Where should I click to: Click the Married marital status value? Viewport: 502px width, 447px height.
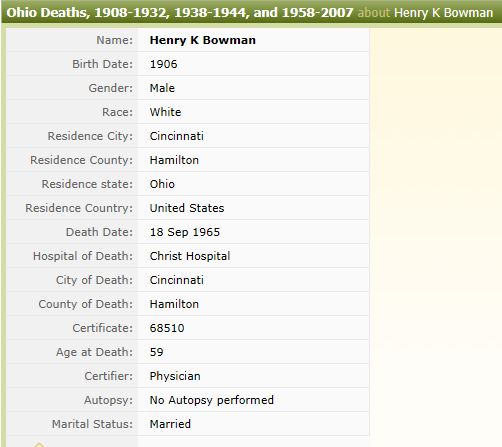click(170, 424)
